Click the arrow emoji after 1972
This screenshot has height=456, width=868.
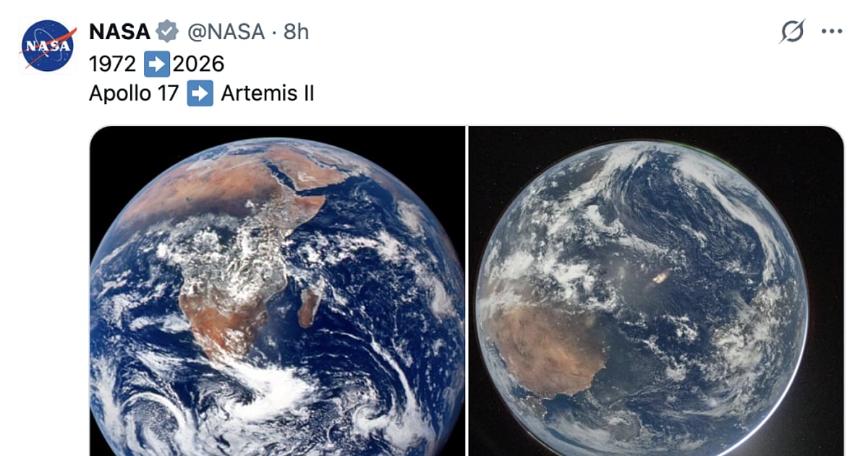156,64
